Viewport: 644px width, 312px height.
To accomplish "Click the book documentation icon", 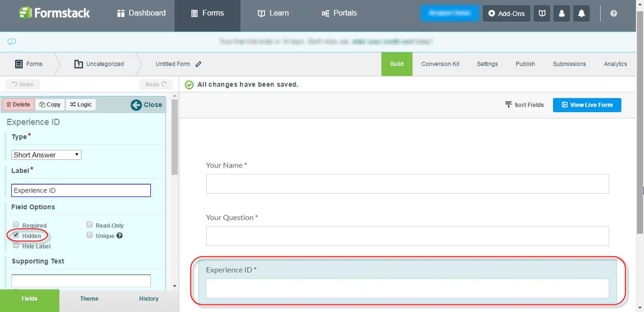I will coord(542,13).
